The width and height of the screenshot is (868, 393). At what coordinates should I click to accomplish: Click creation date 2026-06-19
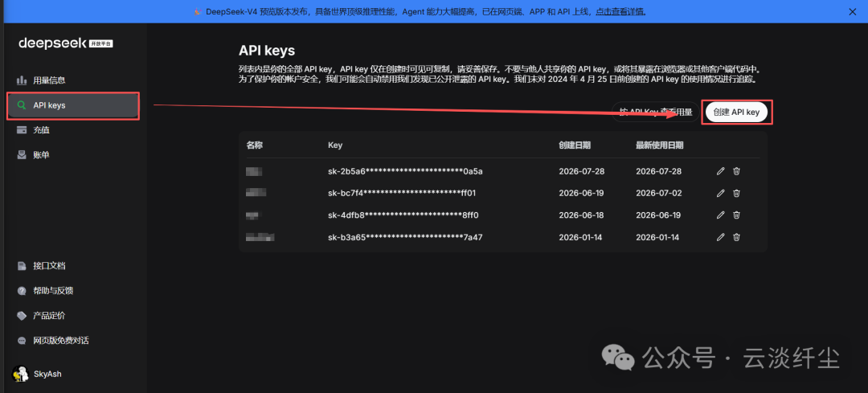click(581, 193)
